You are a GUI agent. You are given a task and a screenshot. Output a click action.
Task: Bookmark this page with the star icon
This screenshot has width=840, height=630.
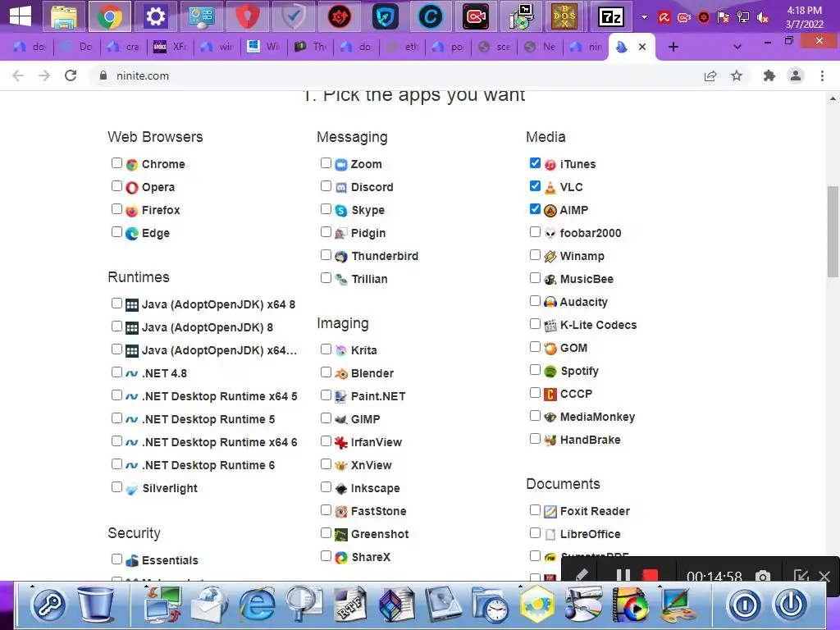coord(737,75)
